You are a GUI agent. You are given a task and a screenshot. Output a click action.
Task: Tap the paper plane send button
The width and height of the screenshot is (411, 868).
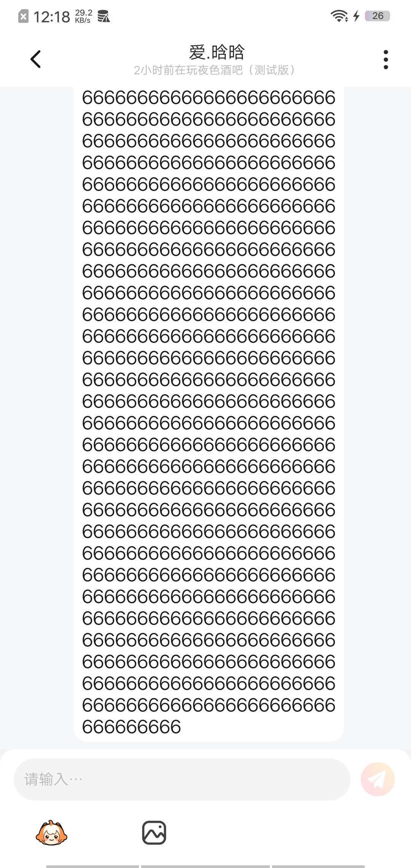[378, 779]
